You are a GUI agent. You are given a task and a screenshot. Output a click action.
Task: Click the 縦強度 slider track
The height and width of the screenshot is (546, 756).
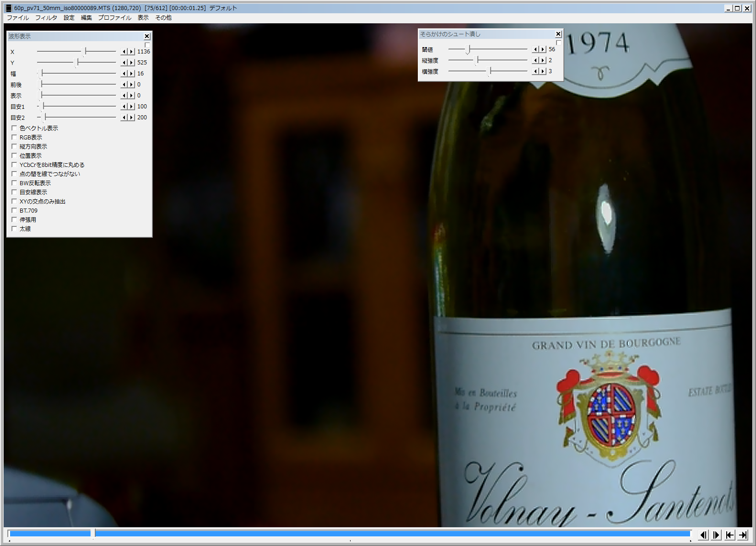click(503, 60)
